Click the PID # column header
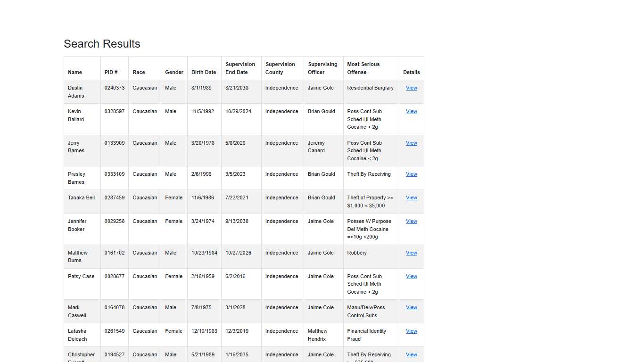 [111, 72]
